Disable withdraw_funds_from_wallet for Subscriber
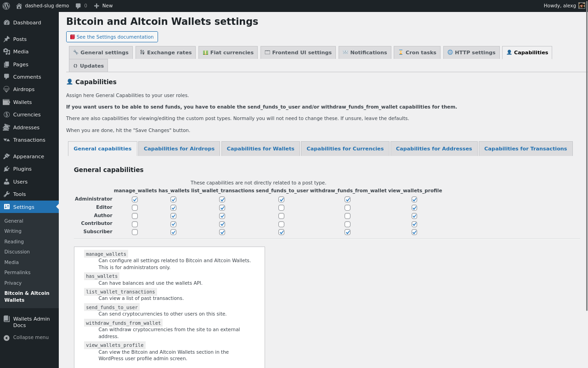 (347, 232)
